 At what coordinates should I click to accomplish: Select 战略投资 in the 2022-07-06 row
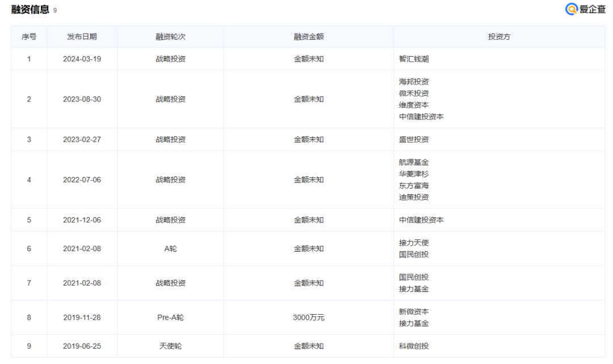tap(170, 180)
